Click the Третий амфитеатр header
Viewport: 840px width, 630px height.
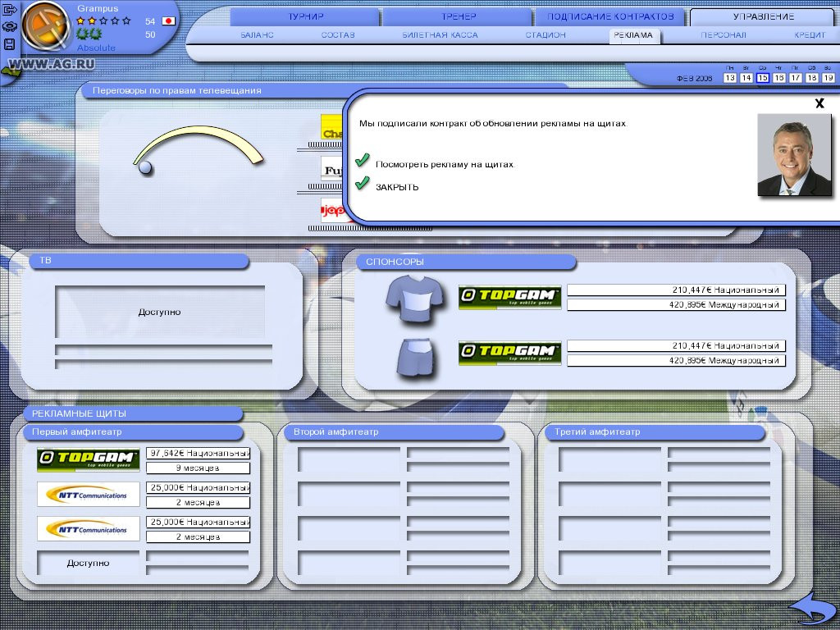655,431
